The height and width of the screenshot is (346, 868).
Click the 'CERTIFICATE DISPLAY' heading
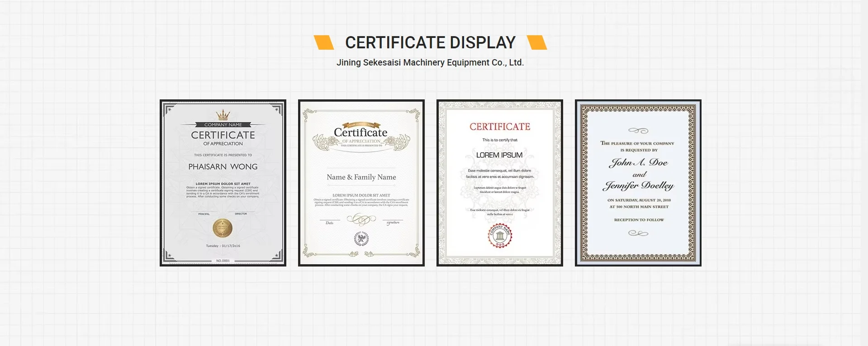coord(430,42)
